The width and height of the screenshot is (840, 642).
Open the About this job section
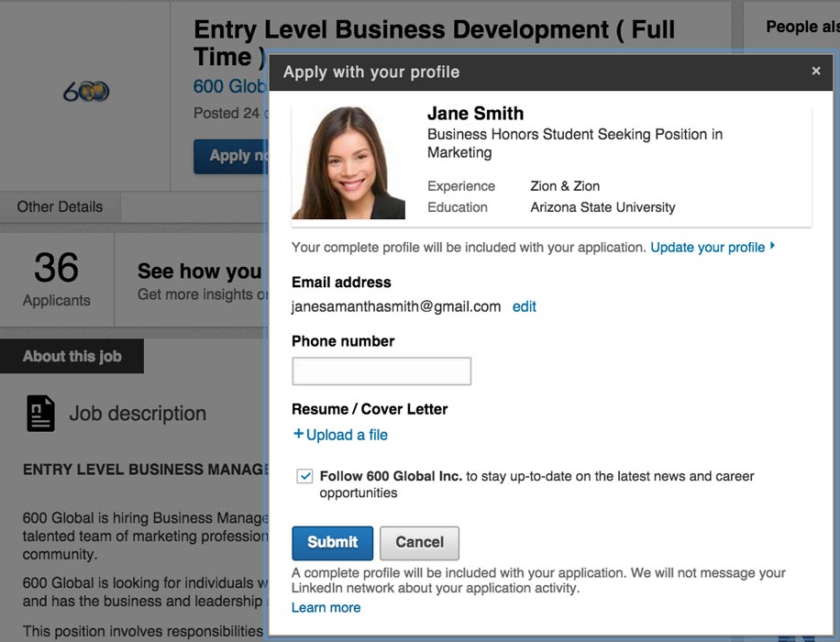click(72, 356)
